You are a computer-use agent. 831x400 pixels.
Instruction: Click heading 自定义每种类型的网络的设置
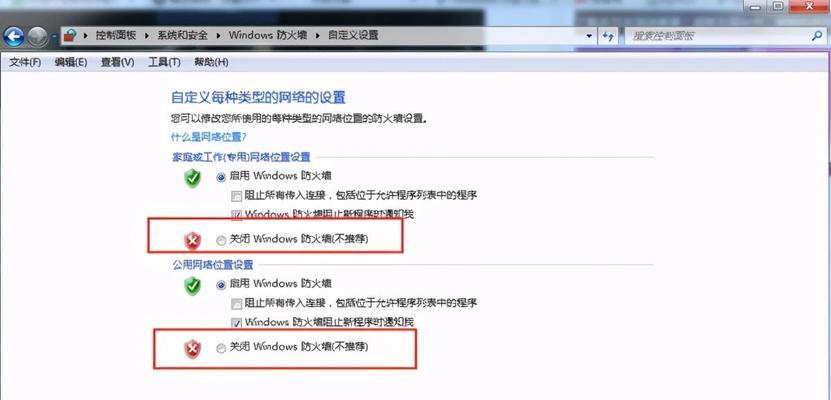click(258, 97)
